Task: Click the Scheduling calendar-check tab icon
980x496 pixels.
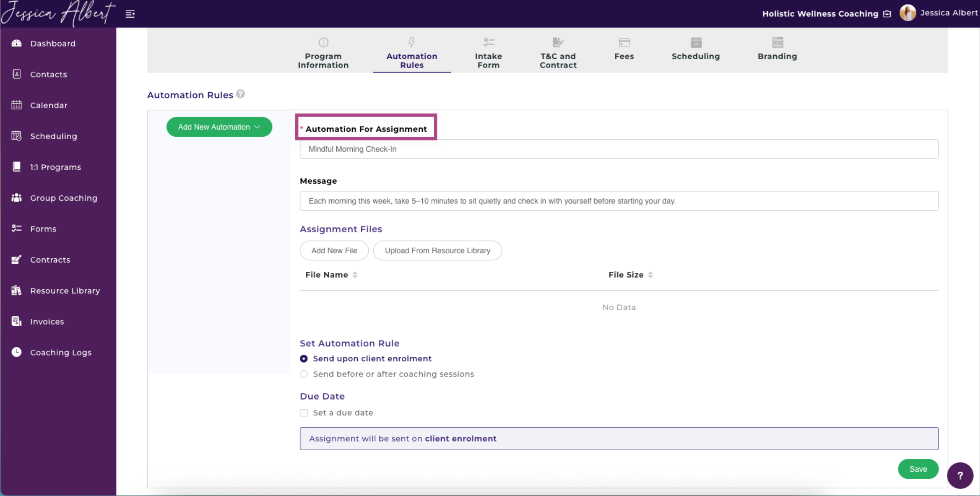Action: point(696,42)
